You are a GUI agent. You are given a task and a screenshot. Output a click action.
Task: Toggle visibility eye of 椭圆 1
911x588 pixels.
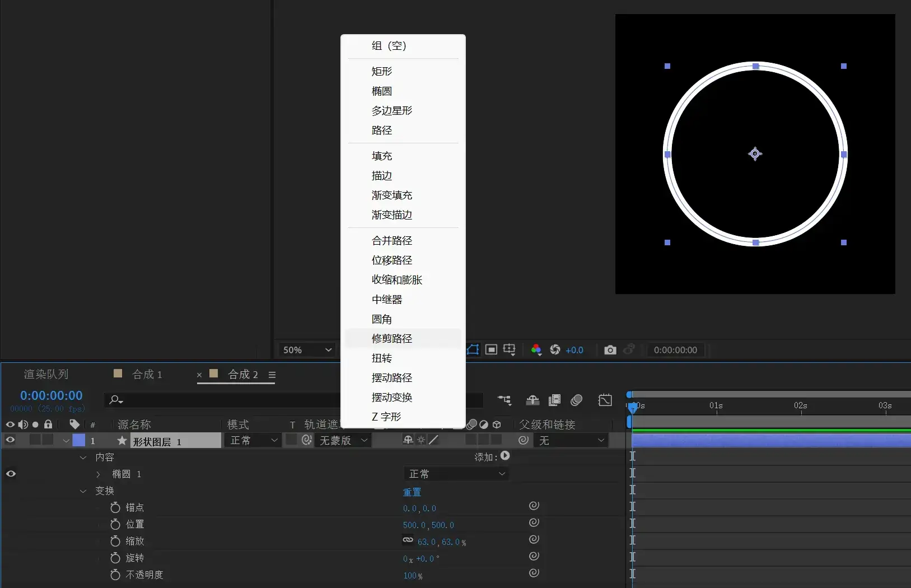(x=11, y=474)
